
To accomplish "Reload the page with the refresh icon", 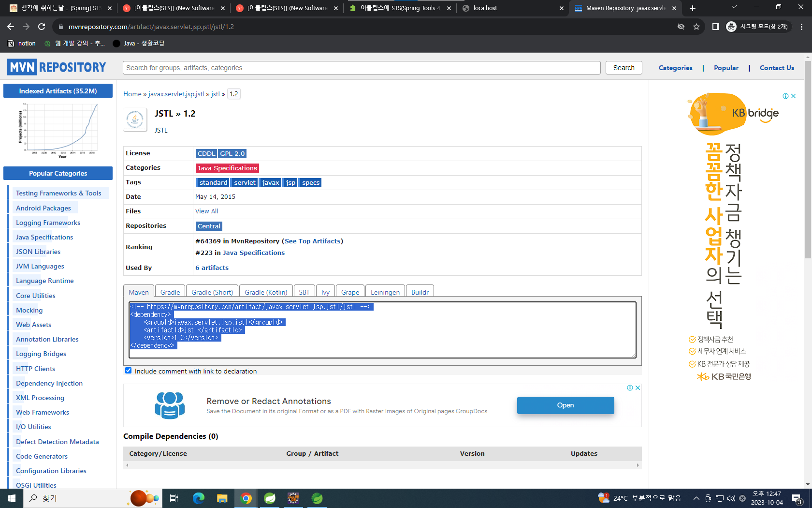I will [x=42, y=27].
